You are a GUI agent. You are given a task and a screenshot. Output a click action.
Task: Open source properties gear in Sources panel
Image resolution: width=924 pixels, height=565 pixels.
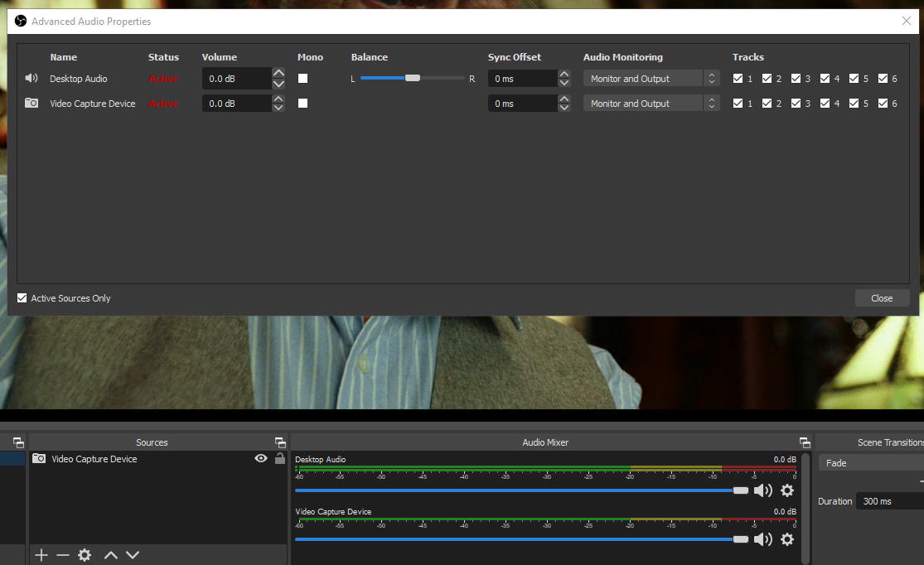pyautogui.click(x=85, y=555)
